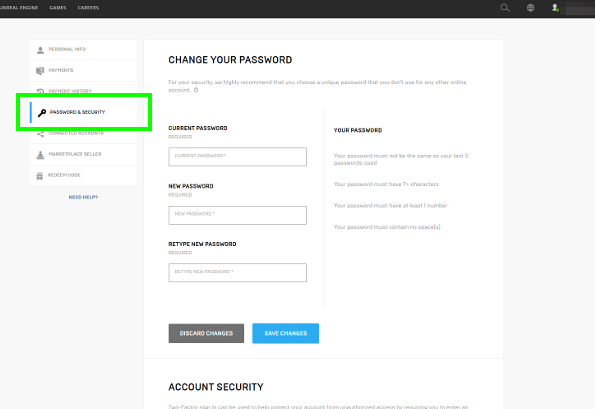Select the Personal Info person icon
595x409 pixels.
[x=40, y=50]
